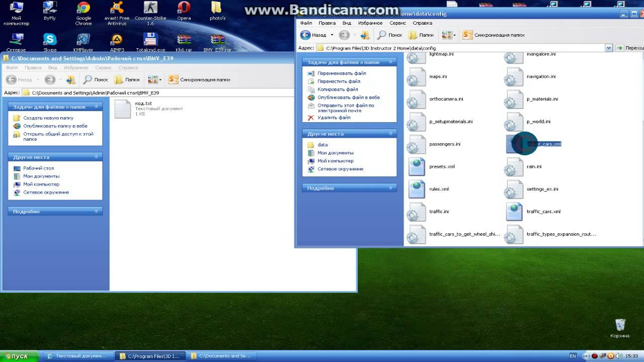
Task: Click Папки in config window toolbar
Action: [421, 35]
